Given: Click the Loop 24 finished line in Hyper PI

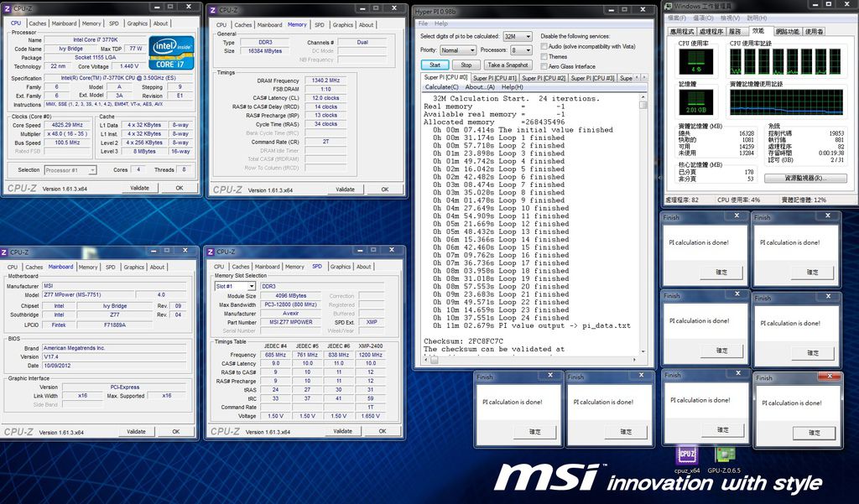Looking at the screenshot, I should tap(501, 318).
